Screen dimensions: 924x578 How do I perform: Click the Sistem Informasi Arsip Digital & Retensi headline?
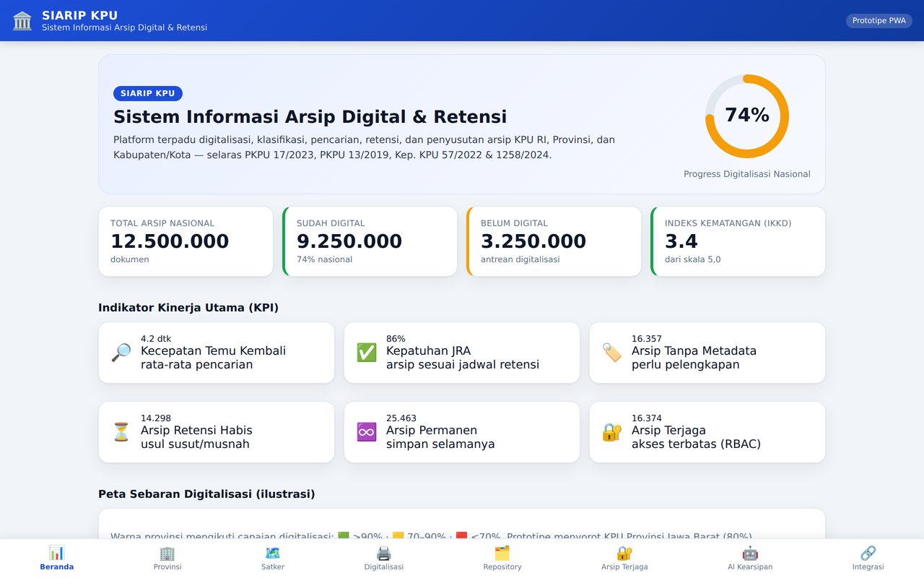tap(310, 117)
